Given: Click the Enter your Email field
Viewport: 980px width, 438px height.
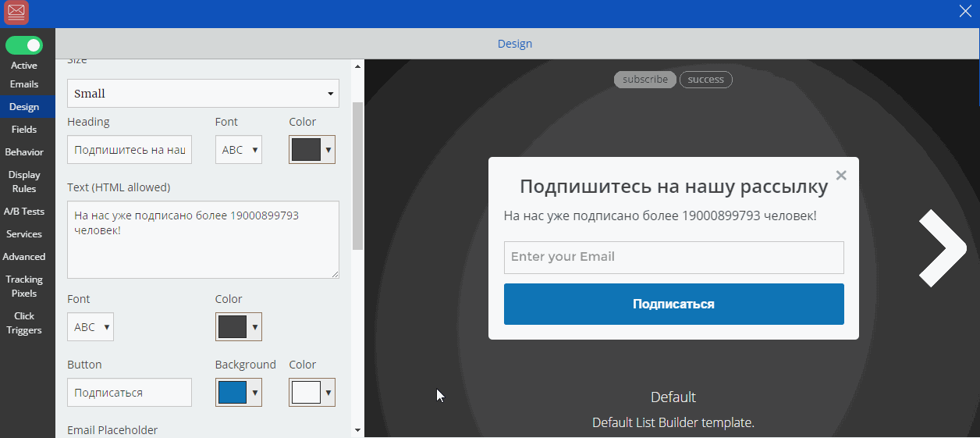Looking at the screenshot, I should [674, 257].
